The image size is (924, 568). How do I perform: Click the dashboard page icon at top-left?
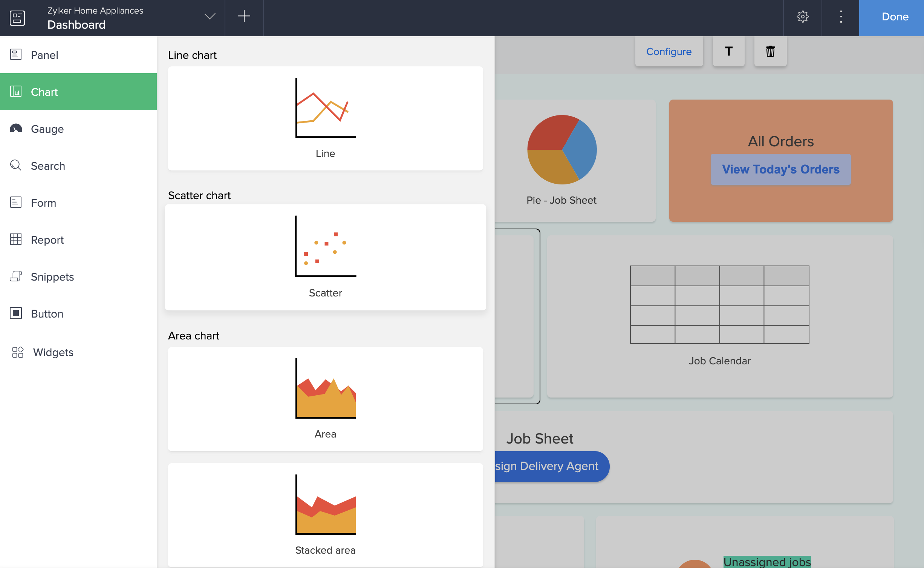[x=17, y=18]
